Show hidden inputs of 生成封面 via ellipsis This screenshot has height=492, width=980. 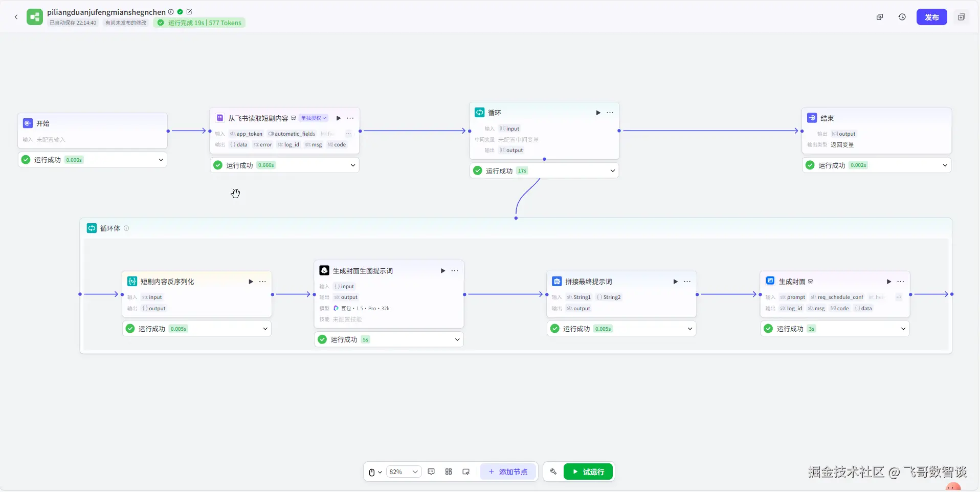tap(899, 297)
